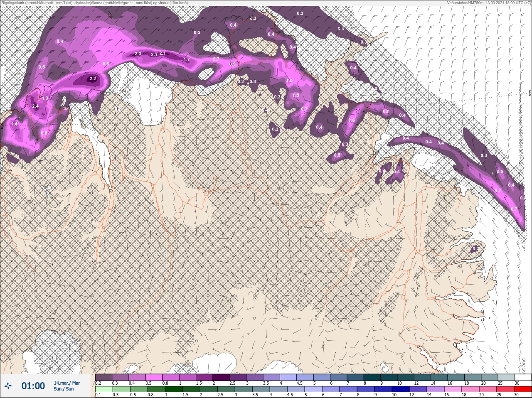Click the '14.mar./ Mar' date label
Image resolution: width=532 pixels, height=398 pixels.
click(67, 383)
